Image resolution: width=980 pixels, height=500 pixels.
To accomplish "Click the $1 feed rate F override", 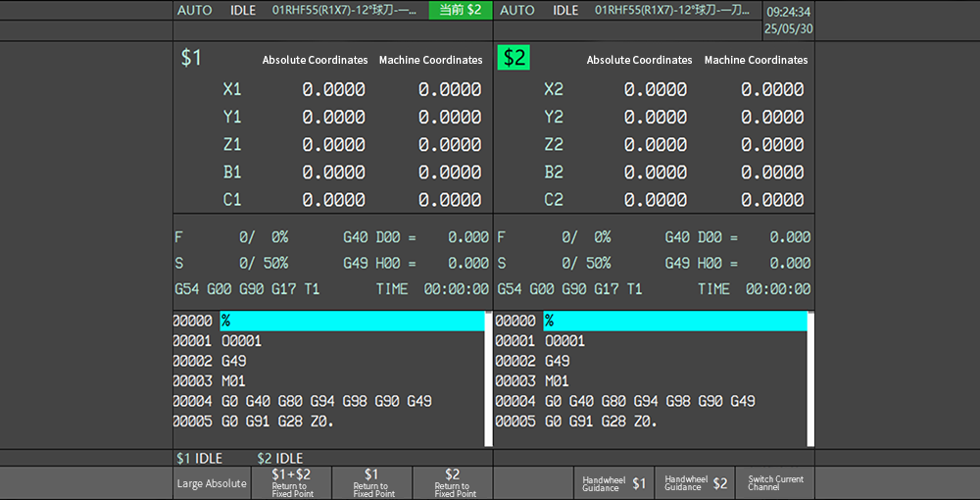I will click(x=265, y=237).
